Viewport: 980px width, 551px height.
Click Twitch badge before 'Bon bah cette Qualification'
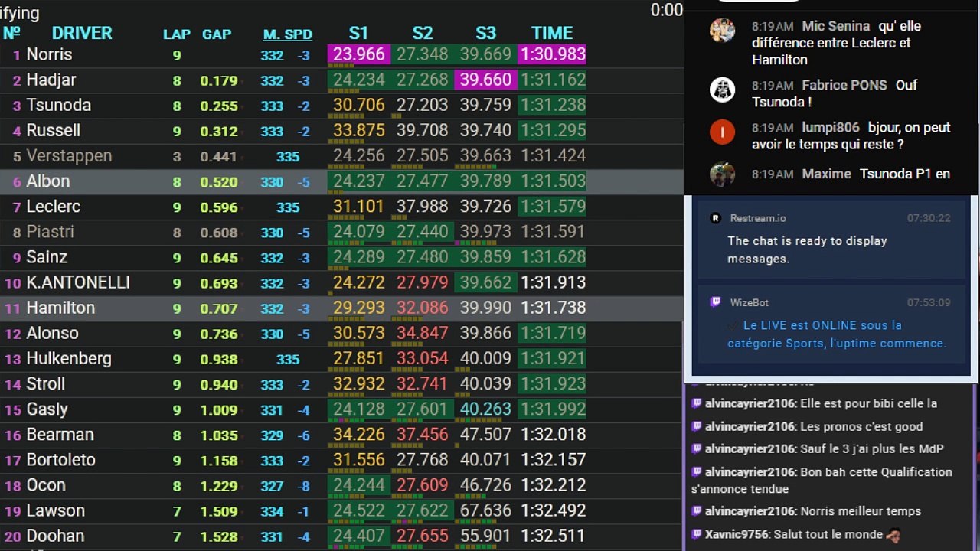697,472
